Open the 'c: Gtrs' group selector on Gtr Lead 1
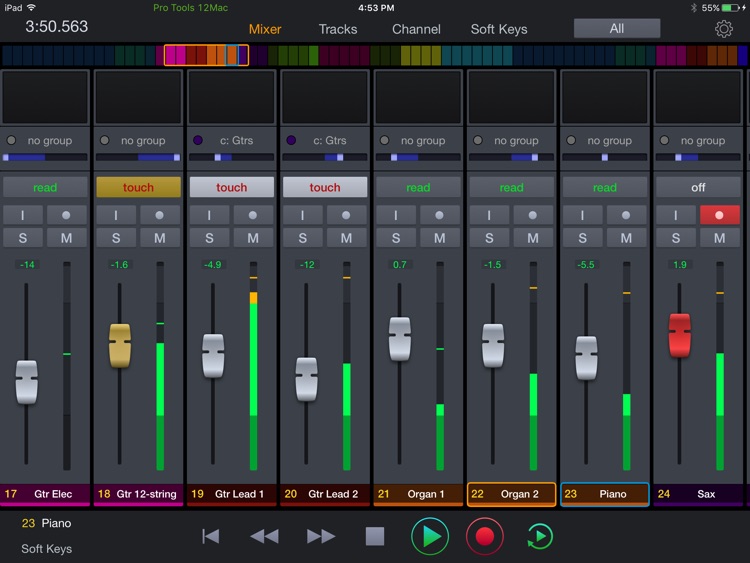This screenshot has width=750, height=563. tap(231, 141)
